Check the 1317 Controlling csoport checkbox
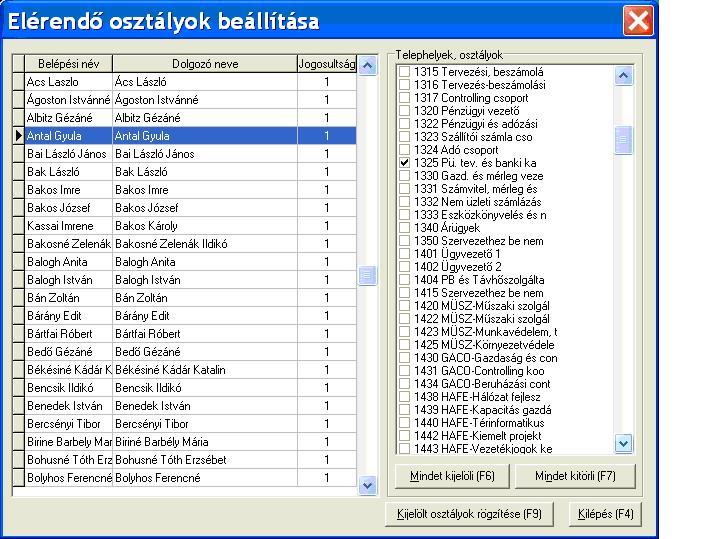The image size is (720, 539). (404, 98)
